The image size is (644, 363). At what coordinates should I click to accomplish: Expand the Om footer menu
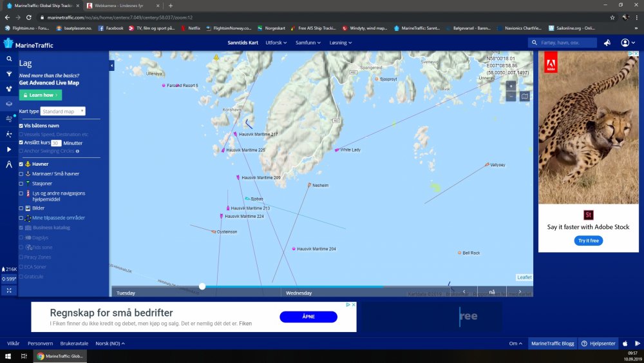tap(515, 344)
